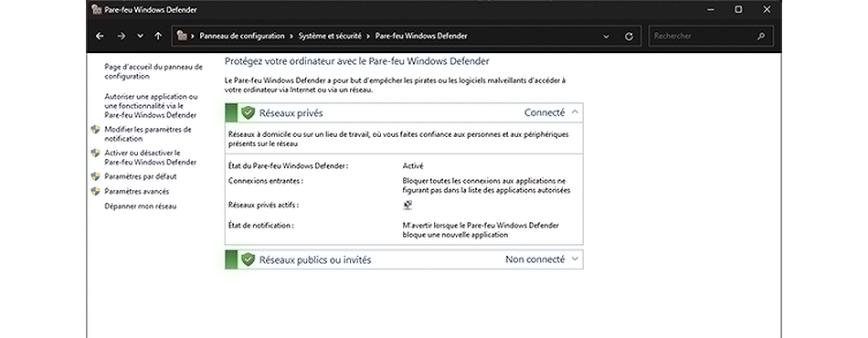Expand the Réseaux publics ou invités section
The image size is (868, 338).
(x=575, y=259)
